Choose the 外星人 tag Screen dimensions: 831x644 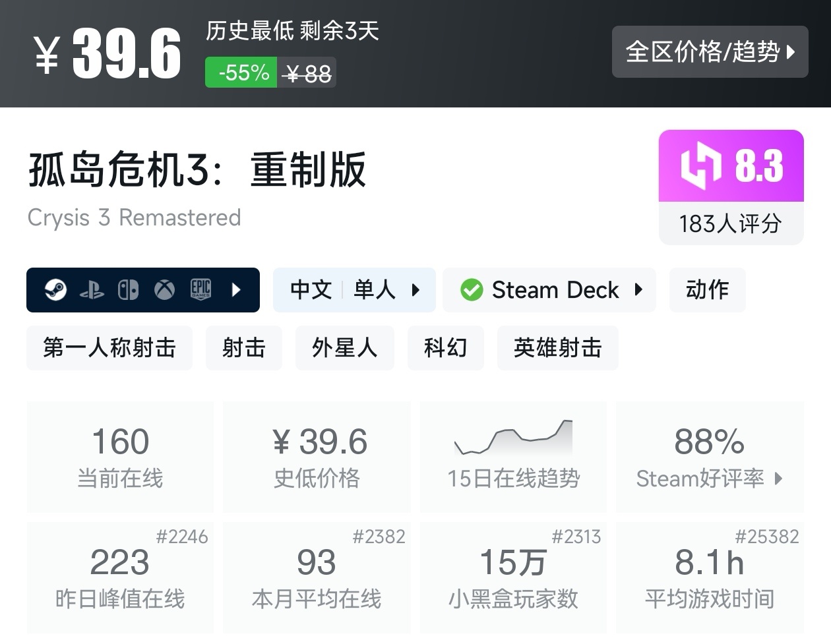pos(344,347)
